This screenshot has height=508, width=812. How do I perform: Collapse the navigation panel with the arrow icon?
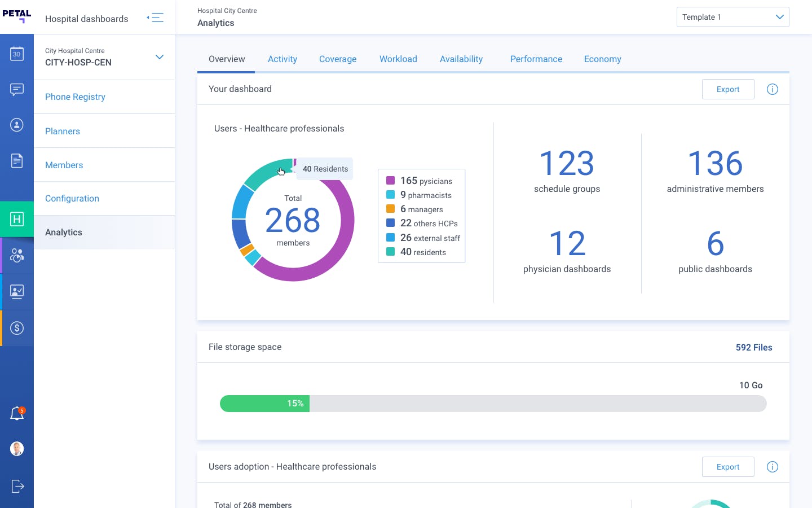pos(156,17)
